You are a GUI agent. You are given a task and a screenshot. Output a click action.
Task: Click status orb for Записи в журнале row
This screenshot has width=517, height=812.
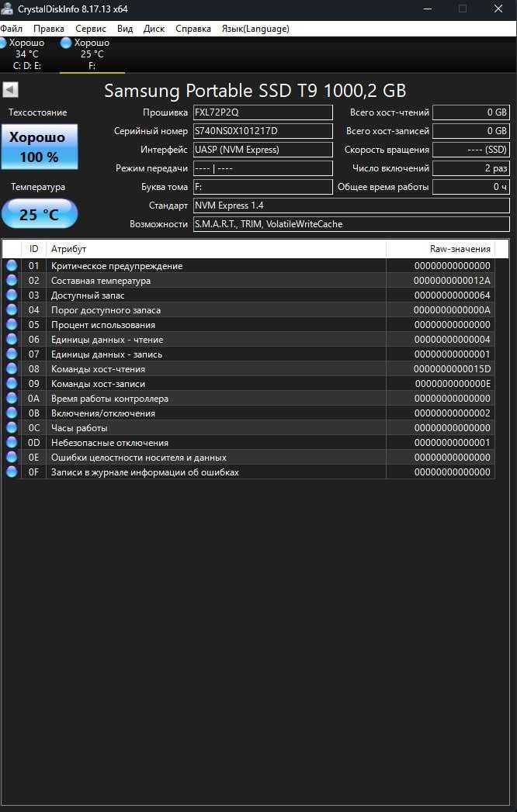tap(12, 472)
